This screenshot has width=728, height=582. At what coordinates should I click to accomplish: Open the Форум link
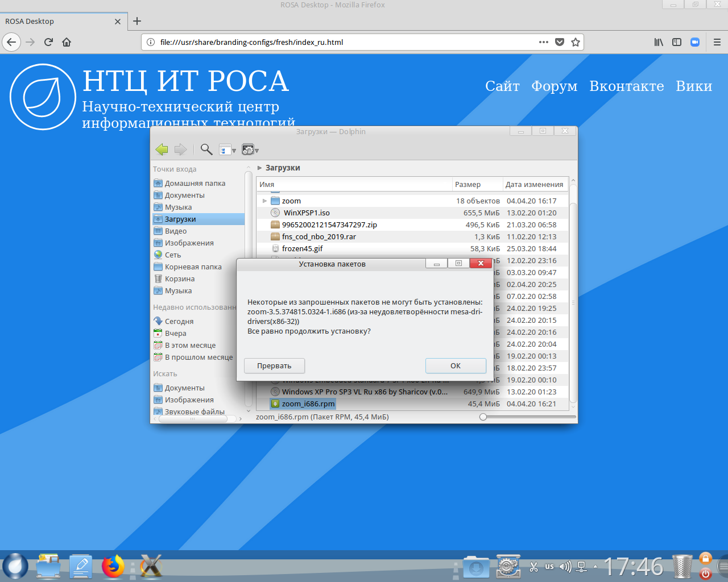pos(555,86)
